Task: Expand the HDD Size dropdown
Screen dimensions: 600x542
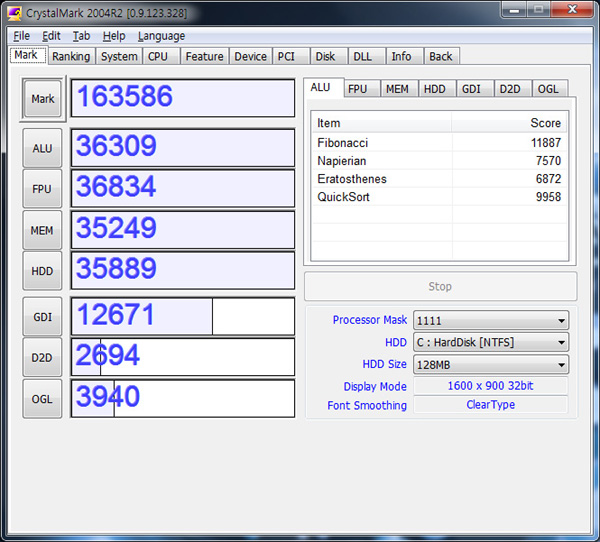Action: [491, 364]
